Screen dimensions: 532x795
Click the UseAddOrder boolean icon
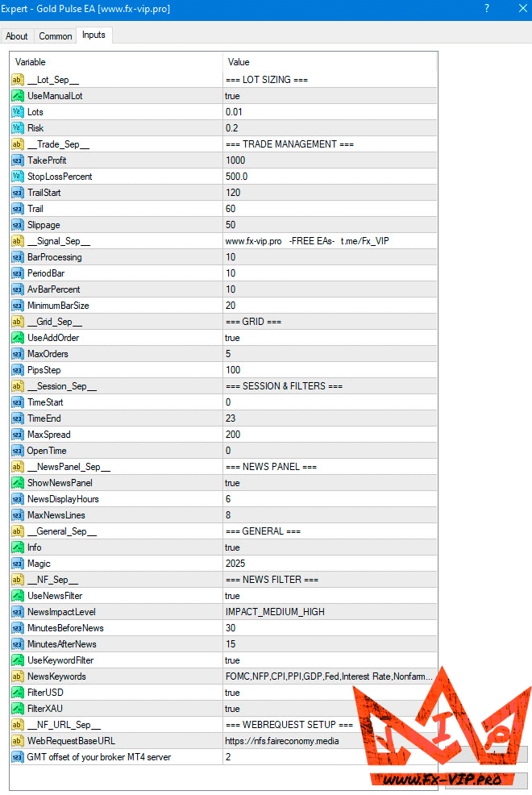(x=17, y=338)
